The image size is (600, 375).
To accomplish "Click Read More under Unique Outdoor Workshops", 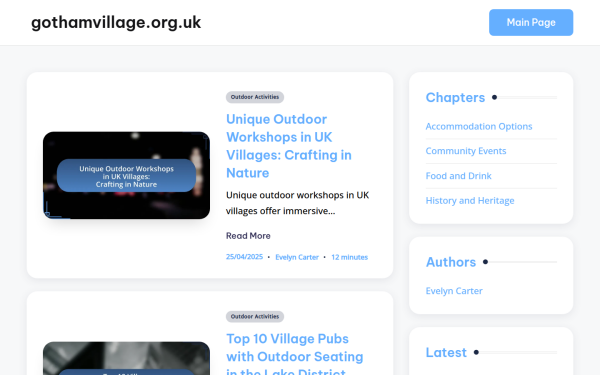I will pyautogui.click(x=248, y=236).
